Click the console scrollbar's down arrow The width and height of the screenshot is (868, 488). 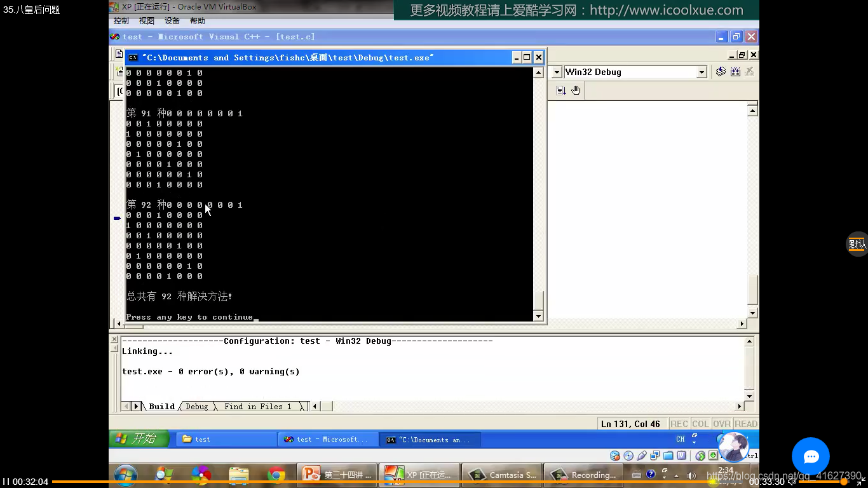tap(538, 316)
